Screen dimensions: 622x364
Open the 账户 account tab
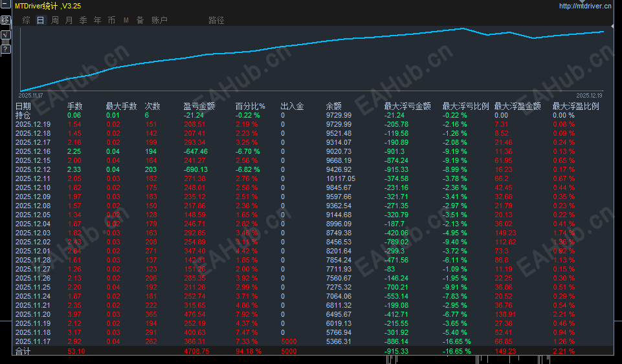(159, 20)
